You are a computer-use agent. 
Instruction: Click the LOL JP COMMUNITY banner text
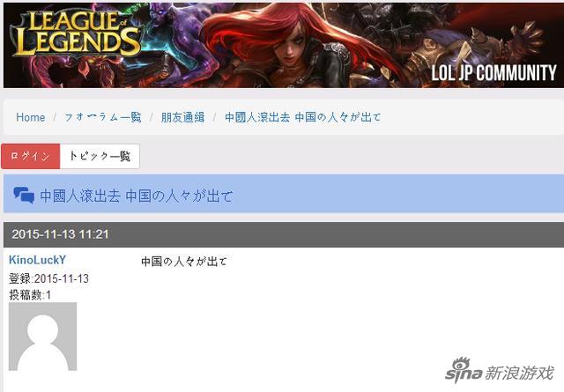[x=493, y=73]
